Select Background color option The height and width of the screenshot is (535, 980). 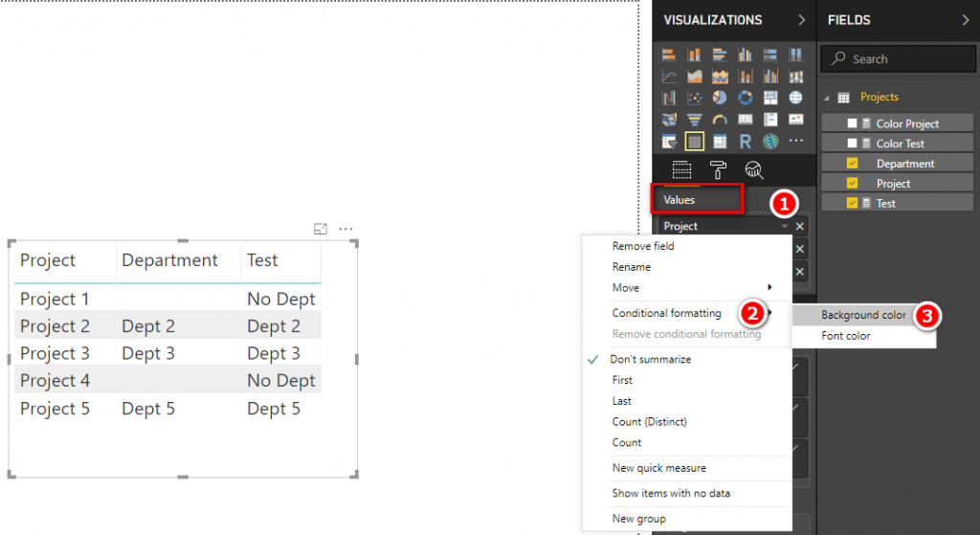pyautogui.click(x=863, y=315)
